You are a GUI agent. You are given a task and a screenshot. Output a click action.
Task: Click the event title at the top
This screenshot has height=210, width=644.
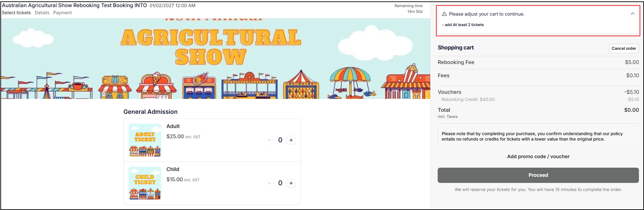[x=74, y=5]
